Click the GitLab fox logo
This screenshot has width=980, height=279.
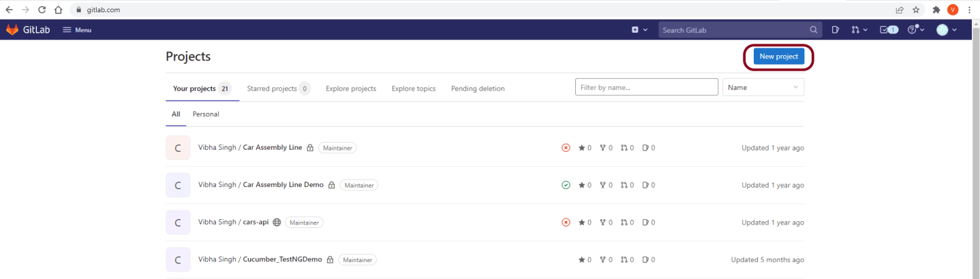click(x=12, y=30)
